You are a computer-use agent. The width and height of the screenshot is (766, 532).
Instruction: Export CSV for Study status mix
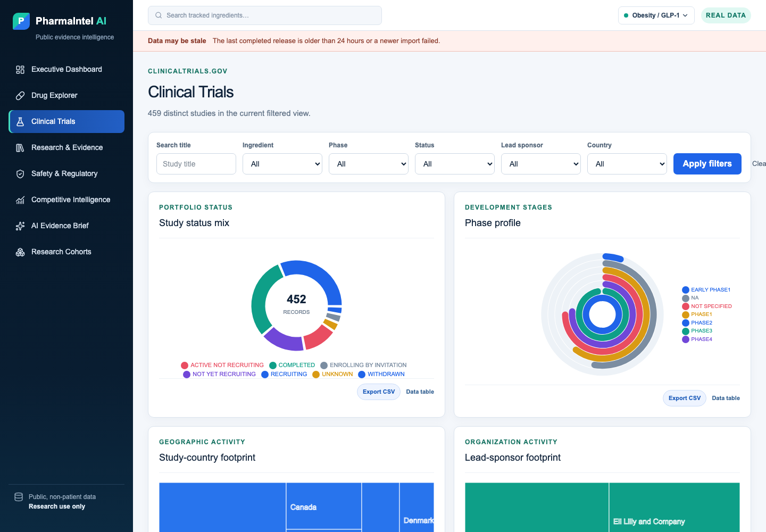[x=379, y=392]
